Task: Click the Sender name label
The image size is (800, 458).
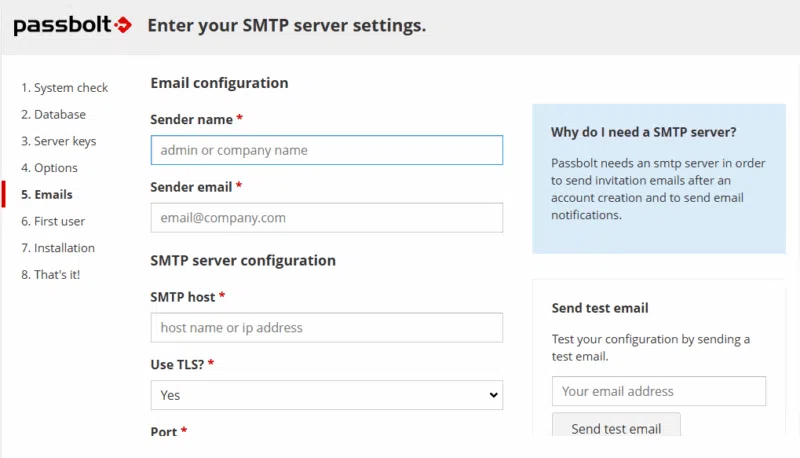Action: pos(192,119)
